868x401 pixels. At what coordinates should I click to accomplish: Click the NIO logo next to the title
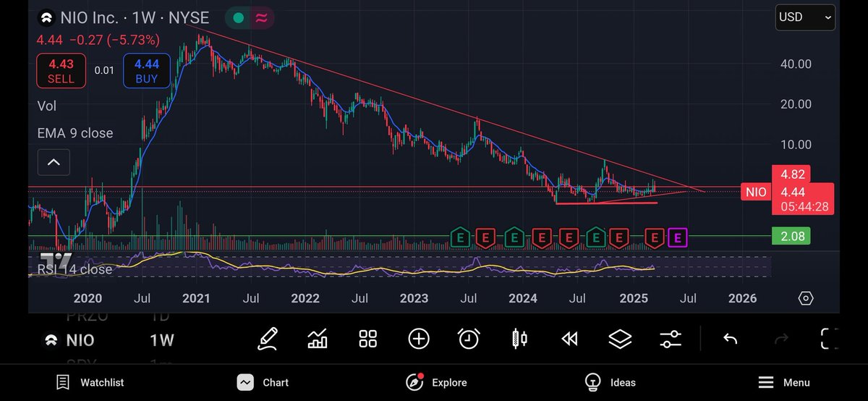click(x=48, y=18)
